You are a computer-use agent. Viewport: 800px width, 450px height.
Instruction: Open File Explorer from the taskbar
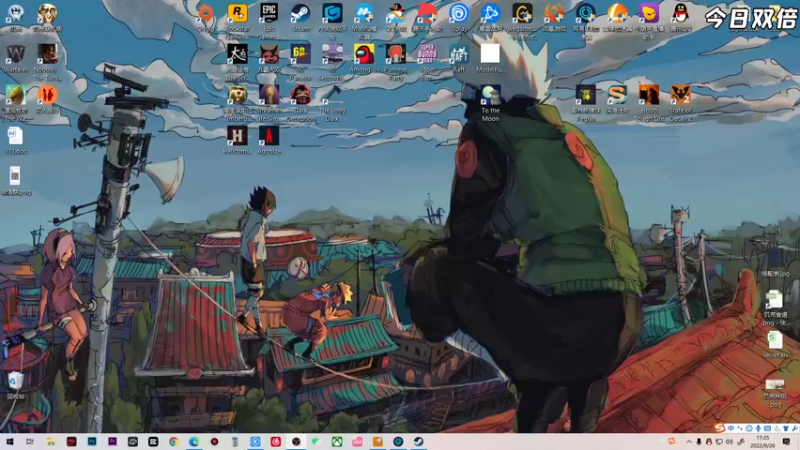pos(51,441)
